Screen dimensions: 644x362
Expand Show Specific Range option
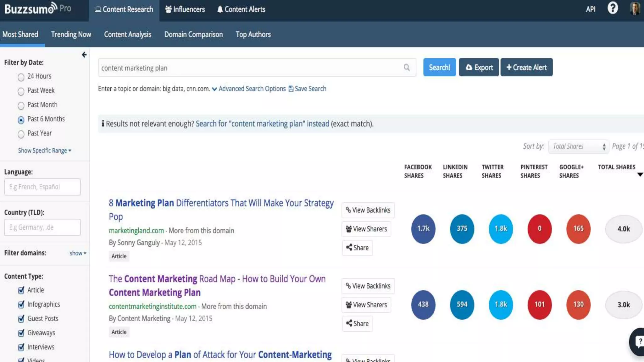click(x=44, y=151)
